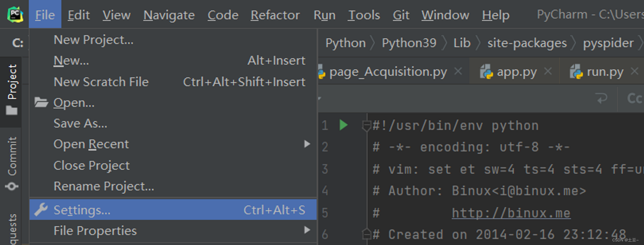Viewport: 644px width, 245px height.
Task: Open the Edit menu
Action: (79, 15)
